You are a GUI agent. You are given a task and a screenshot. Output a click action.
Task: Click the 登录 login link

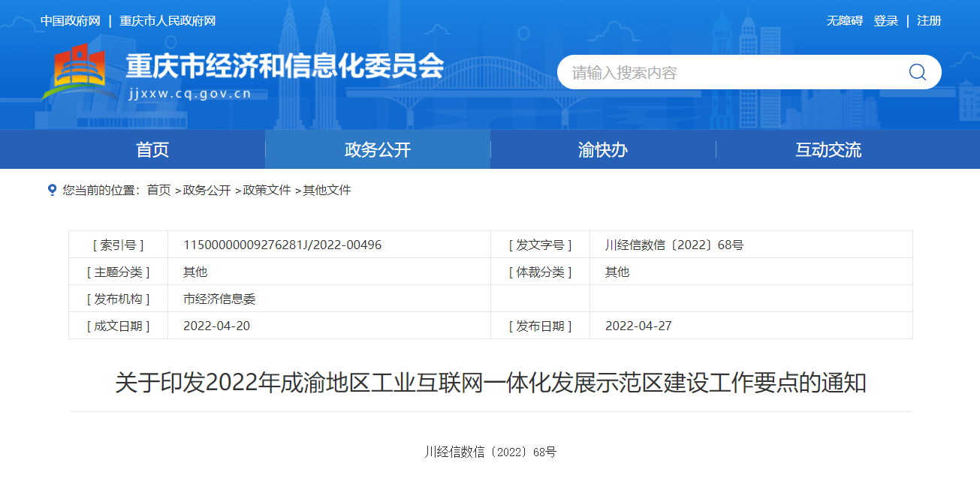coord(886,21)
